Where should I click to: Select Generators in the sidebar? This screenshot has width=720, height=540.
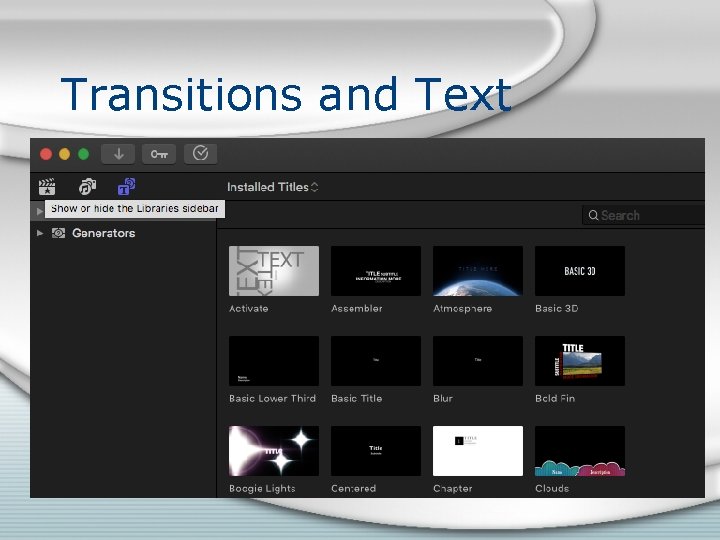pos(103,233)
